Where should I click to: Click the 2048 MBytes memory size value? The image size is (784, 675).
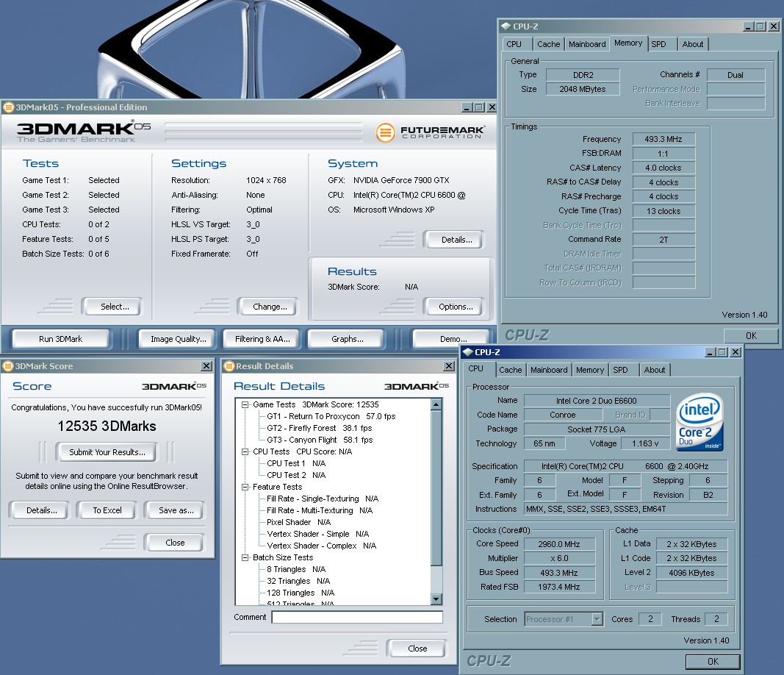583,89
